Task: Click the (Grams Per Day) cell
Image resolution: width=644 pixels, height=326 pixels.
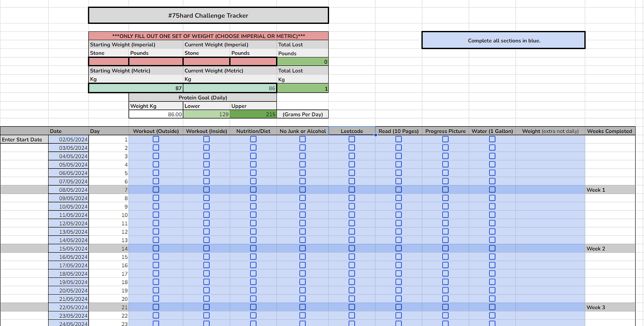Action: point(303,114)
